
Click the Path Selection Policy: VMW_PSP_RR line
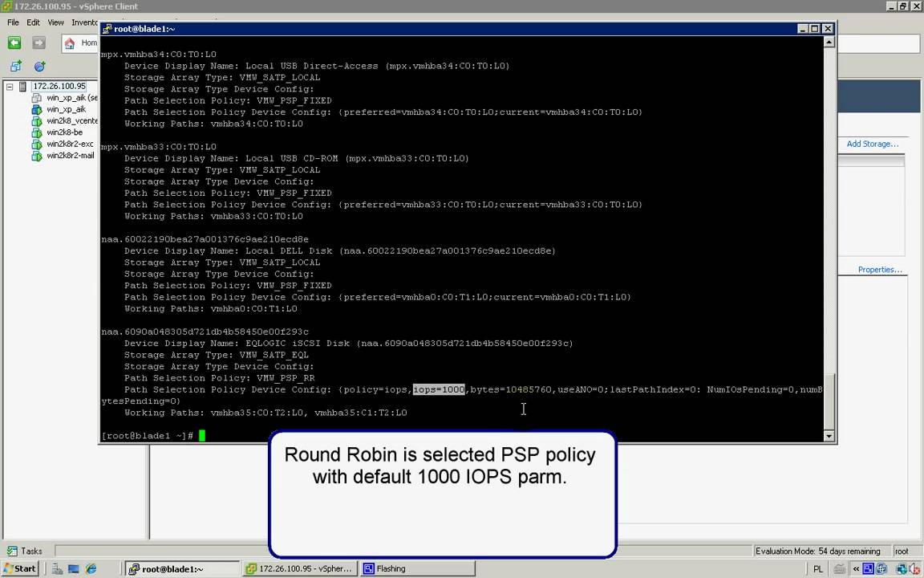(219, 378)
